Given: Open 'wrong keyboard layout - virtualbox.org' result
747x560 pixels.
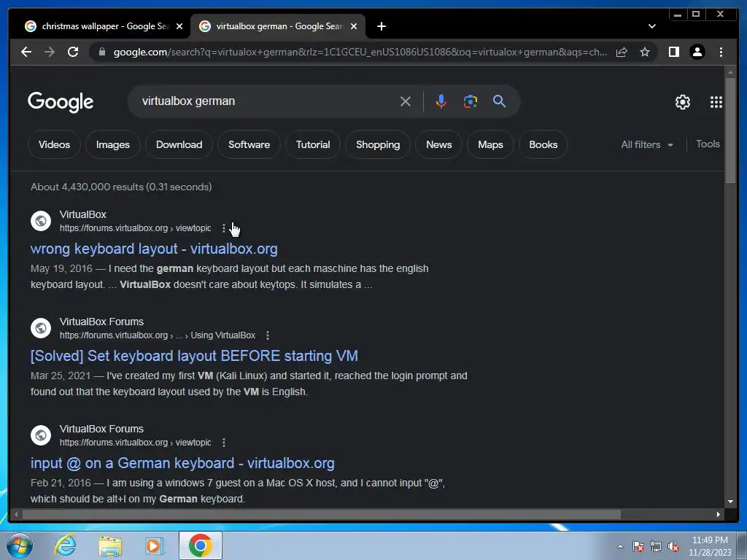Looking at the screenshot, I should click(154, 249).
